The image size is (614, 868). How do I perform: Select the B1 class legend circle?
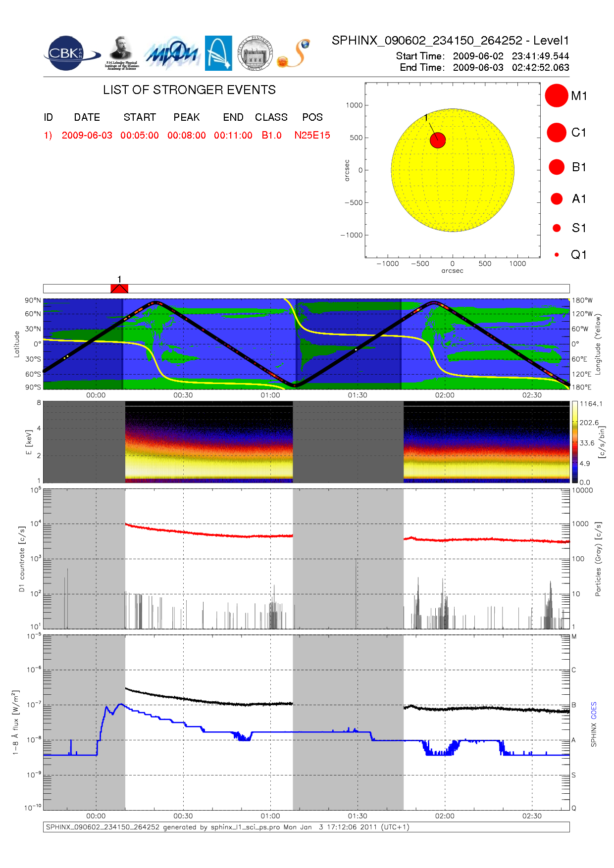[557, 167]
